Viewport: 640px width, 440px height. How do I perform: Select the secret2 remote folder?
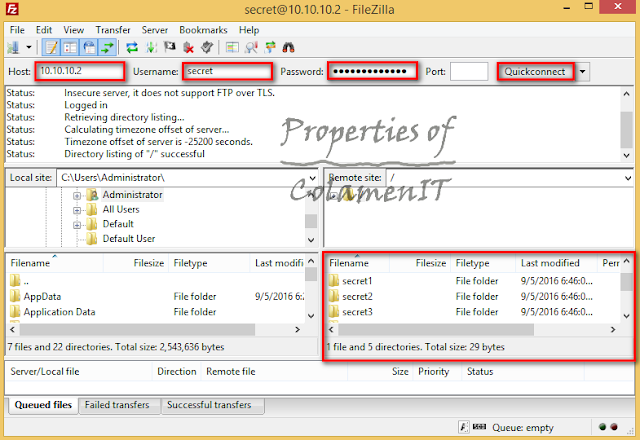pos(357,296)
